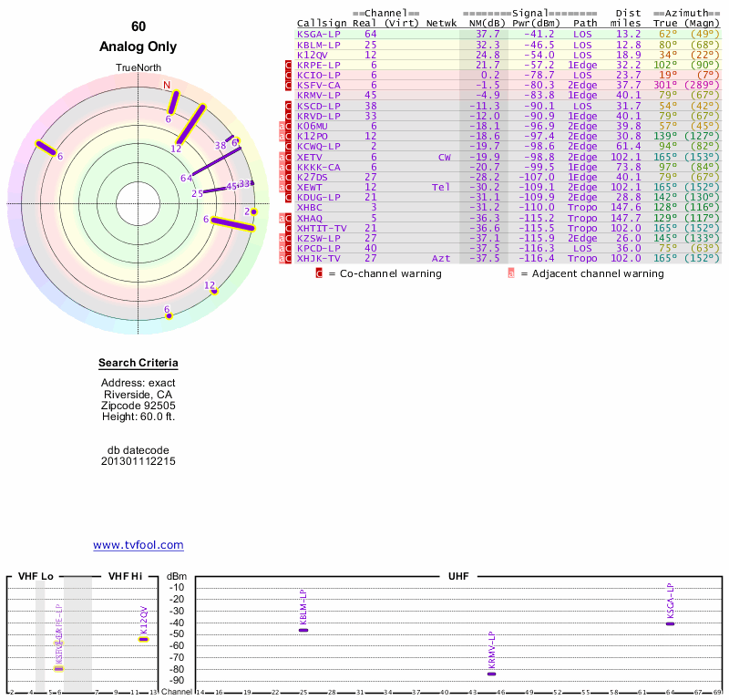The width and height of the screenshot is (729, 700).
Task: Click the Search Criteria heading
Action: (139, 364)
